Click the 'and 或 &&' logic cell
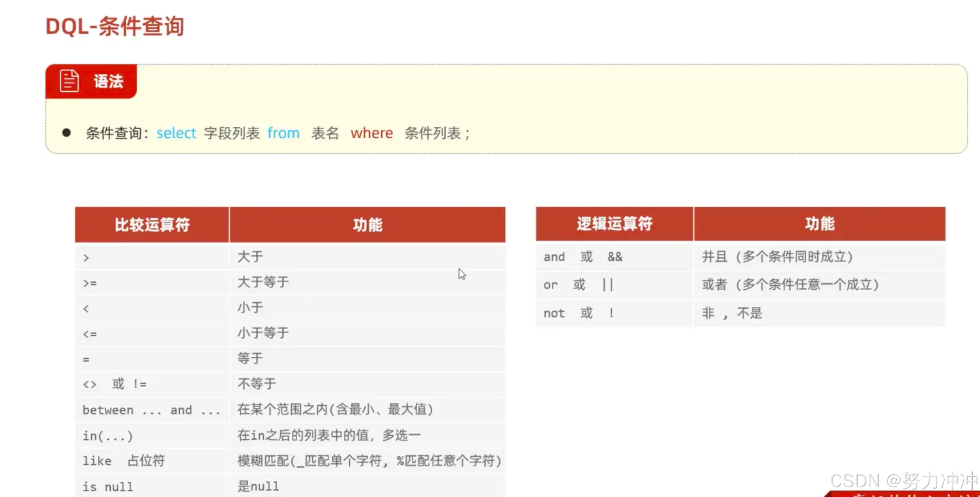 [583, 257]
